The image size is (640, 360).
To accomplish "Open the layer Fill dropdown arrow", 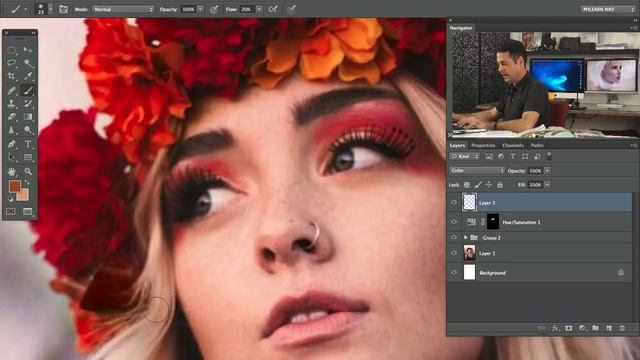I will [x=547, y=185].
